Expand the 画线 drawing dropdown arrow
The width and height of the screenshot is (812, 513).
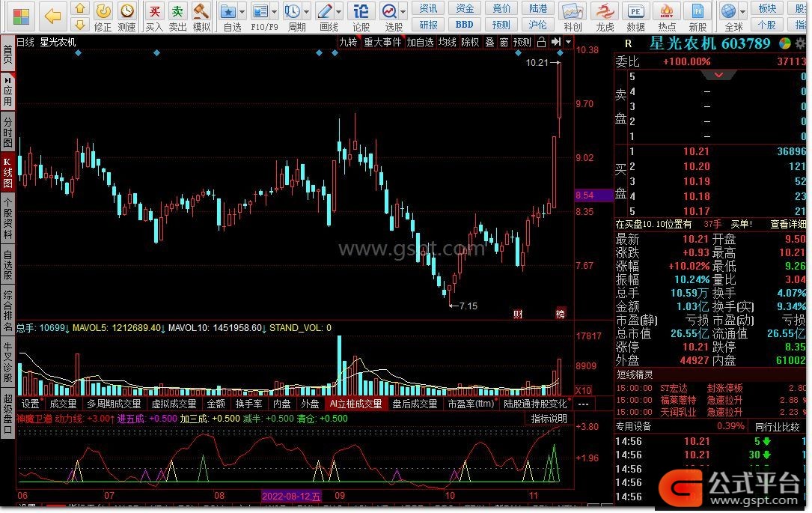[x=339, y=11]
